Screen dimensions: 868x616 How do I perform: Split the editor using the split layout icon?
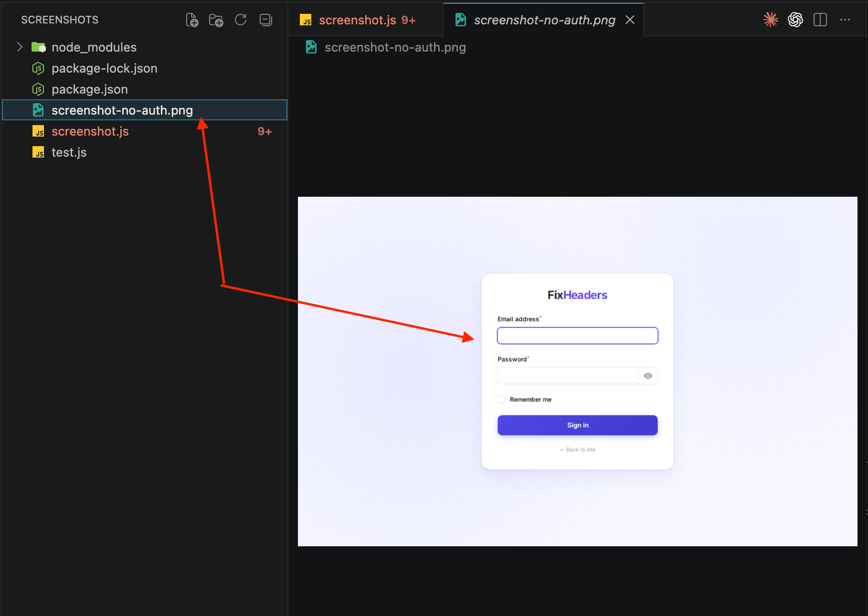(x=820, y=20)
